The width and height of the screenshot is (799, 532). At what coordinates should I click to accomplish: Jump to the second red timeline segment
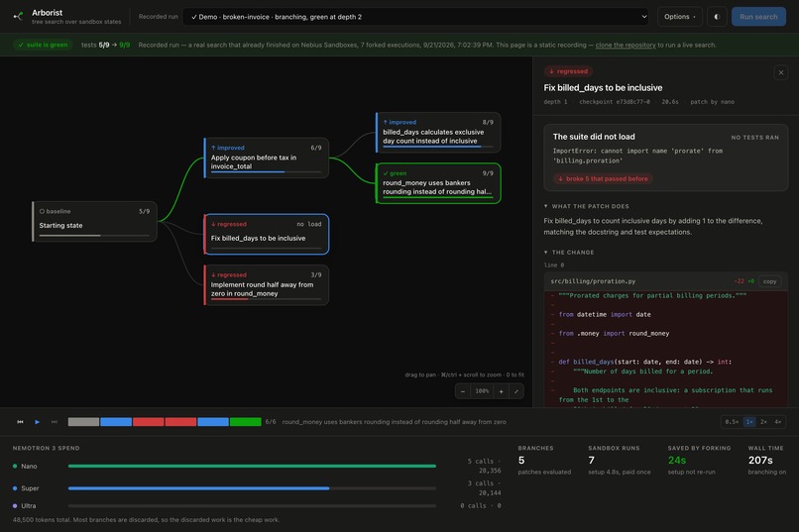[180, 421]
